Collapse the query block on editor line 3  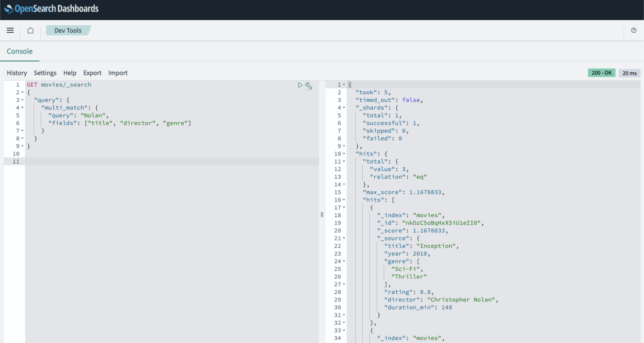pyautogui.click(x=23, y=100)
